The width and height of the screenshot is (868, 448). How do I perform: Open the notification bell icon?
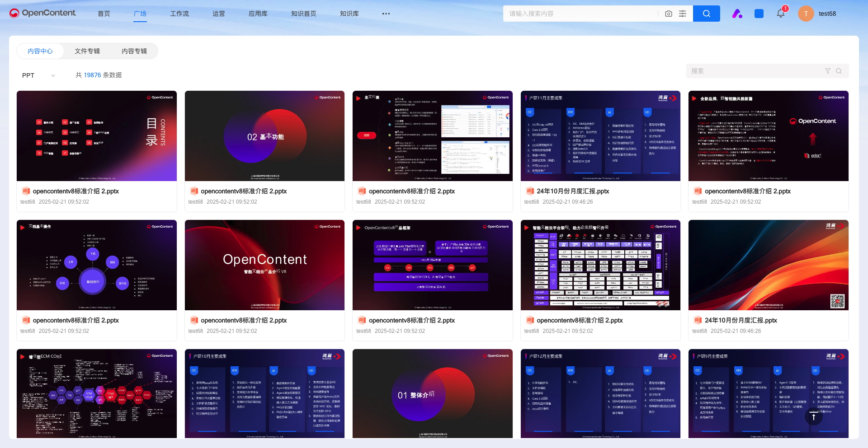pyautogui.click(x=780, y=14)
